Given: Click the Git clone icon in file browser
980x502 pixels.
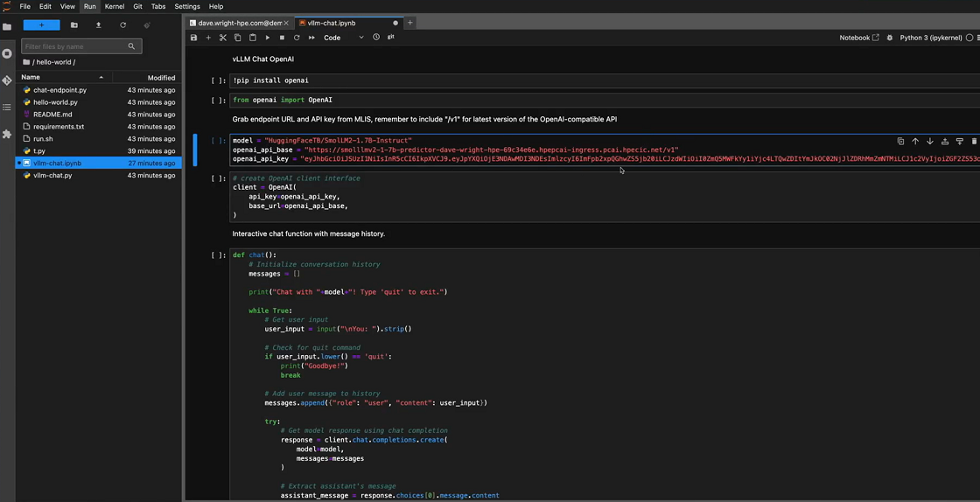Looking at the screenshot, I should point(147,25).
